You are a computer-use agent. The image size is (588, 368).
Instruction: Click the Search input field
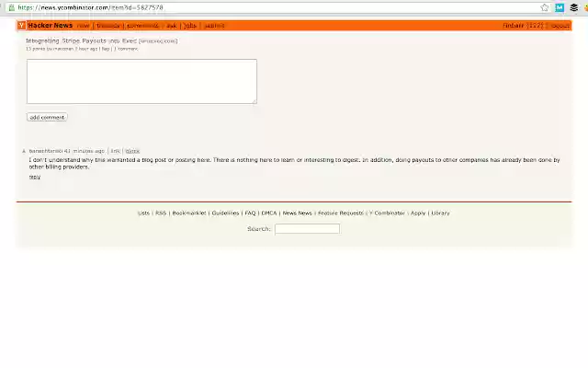(x=307, y=229)
